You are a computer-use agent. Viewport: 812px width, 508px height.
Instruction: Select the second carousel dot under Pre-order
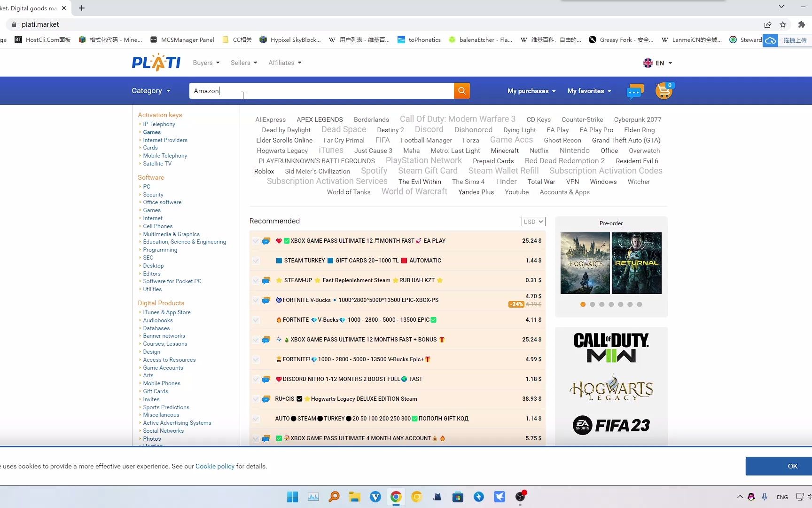click(593, 304)
